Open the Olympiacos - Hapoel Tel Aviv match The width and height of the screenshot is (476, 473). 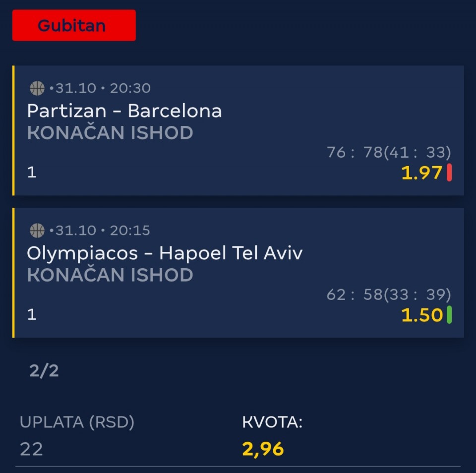(165, 253)
